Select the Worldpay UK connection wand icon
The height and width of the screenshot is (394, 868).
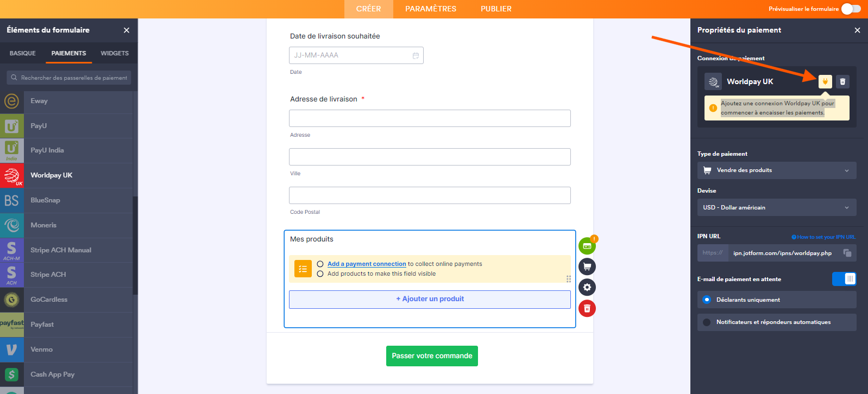click(826, 81)
